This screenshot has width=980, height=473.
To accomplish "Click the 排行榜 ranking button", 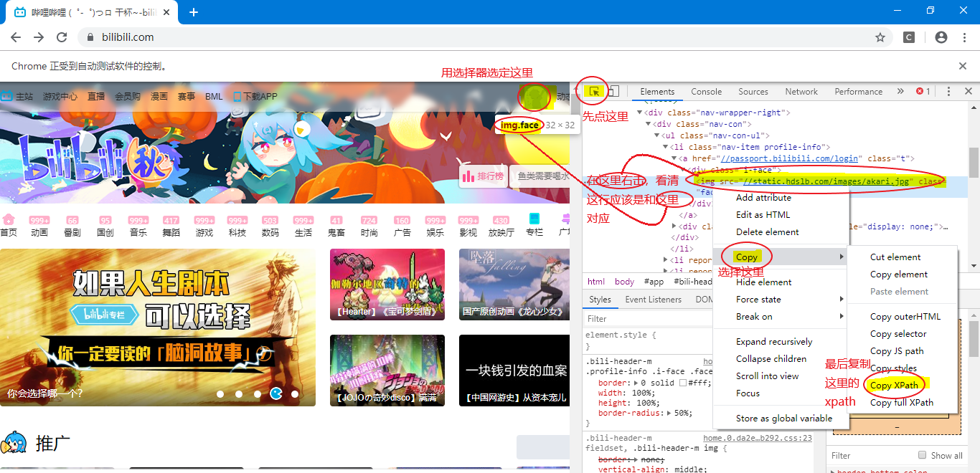I will [483, 176].
